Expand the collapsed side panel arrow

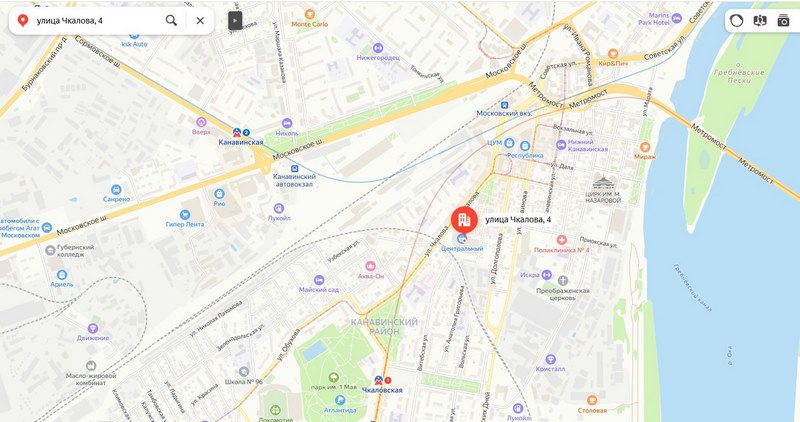235,20
